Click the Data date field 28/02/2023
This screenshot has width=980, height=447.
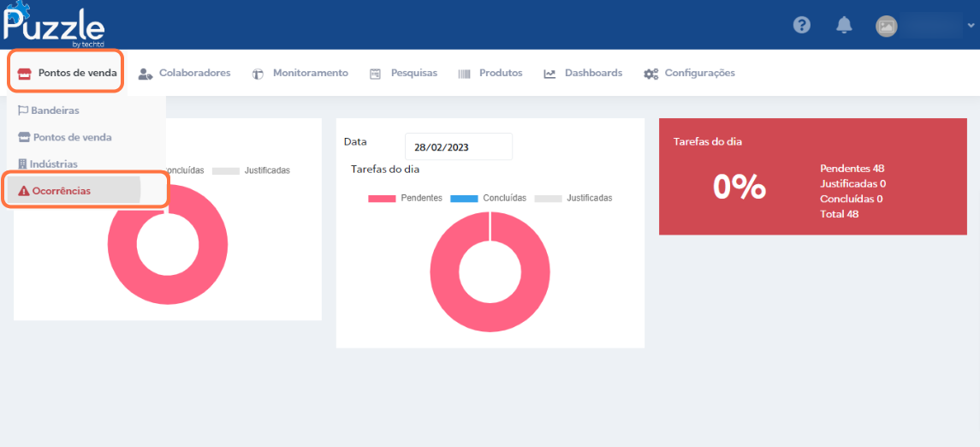point(458,147)
